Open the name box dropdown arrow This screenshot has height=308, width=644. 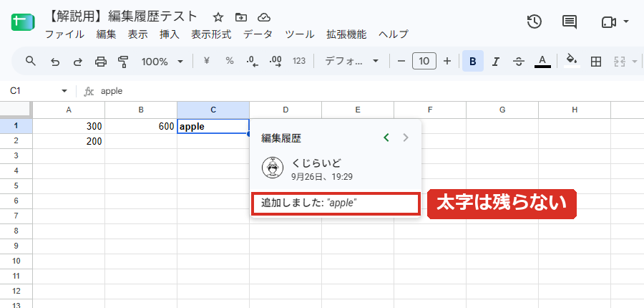click(64, 91)
